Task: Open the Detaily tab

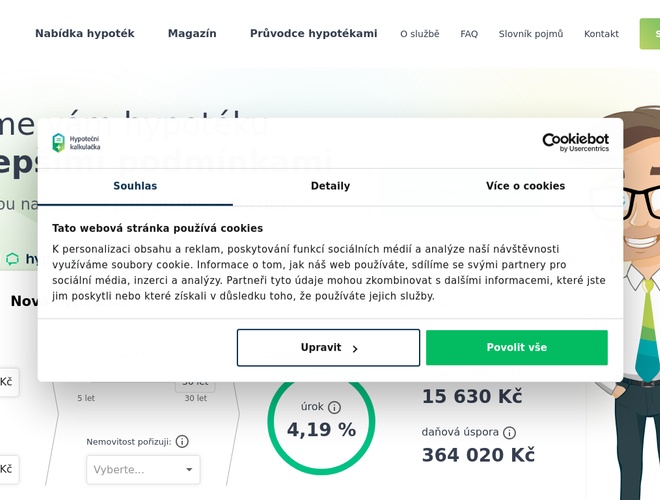Action: (330, 186)
